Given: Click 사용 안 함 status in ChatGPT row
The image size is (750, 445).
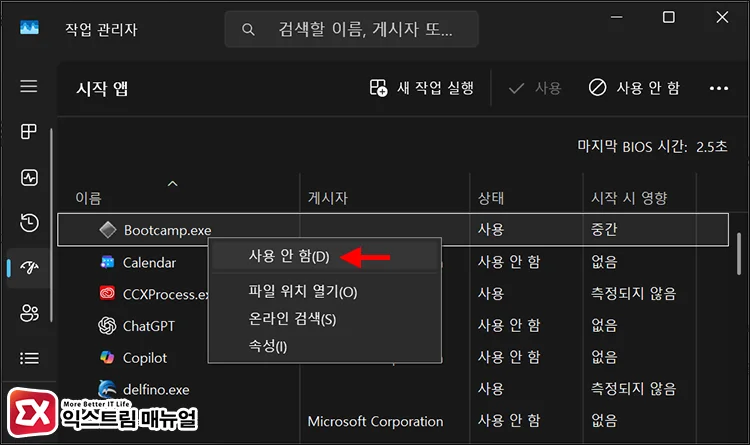Looking at the screenshot, I should click(x=509, y=325).
